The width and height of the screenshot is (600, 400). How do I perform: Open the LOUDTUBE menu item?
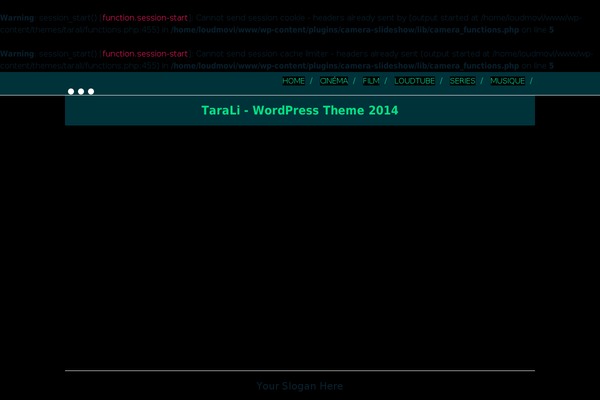click(414, 81)
